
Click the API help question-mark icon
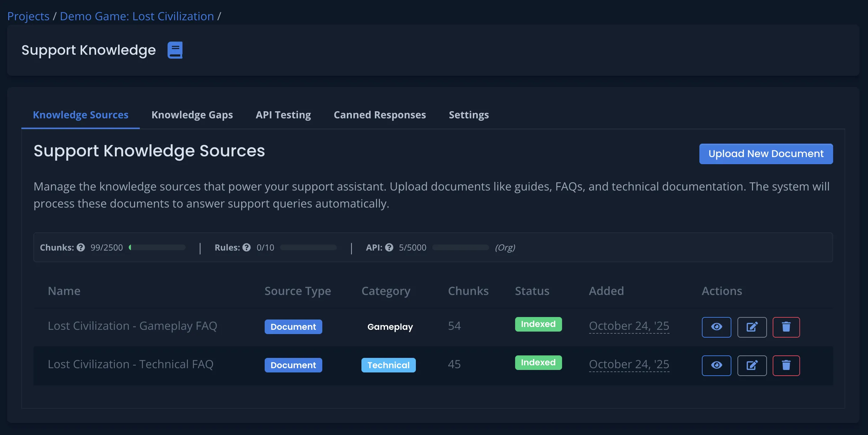pos(389,247)
